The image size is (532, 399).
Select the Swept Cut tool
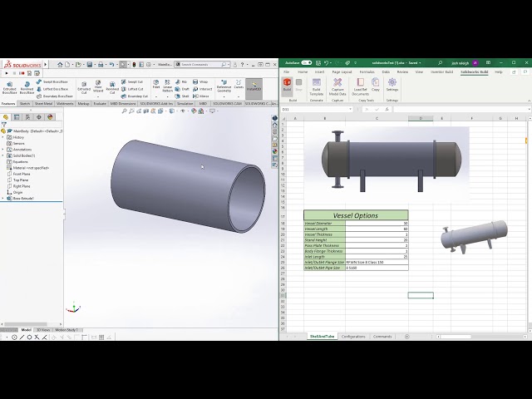click(132, 81)
